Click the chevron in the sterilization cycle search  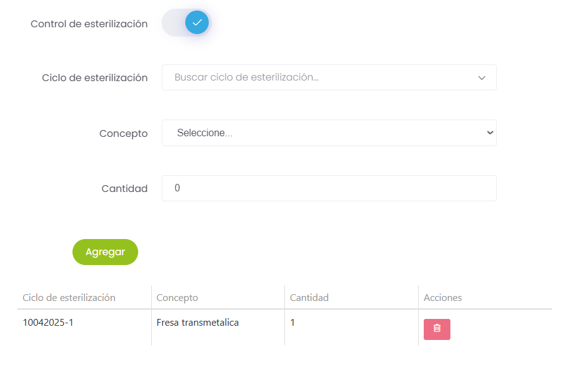482,78
